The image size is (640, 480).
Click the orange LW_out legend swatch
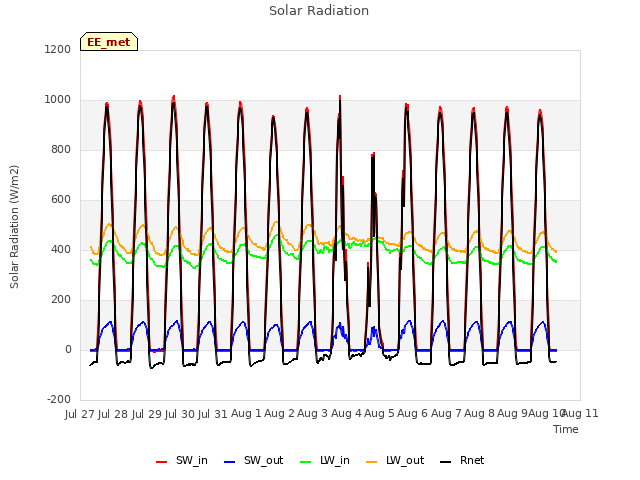[x=371, y=462]
